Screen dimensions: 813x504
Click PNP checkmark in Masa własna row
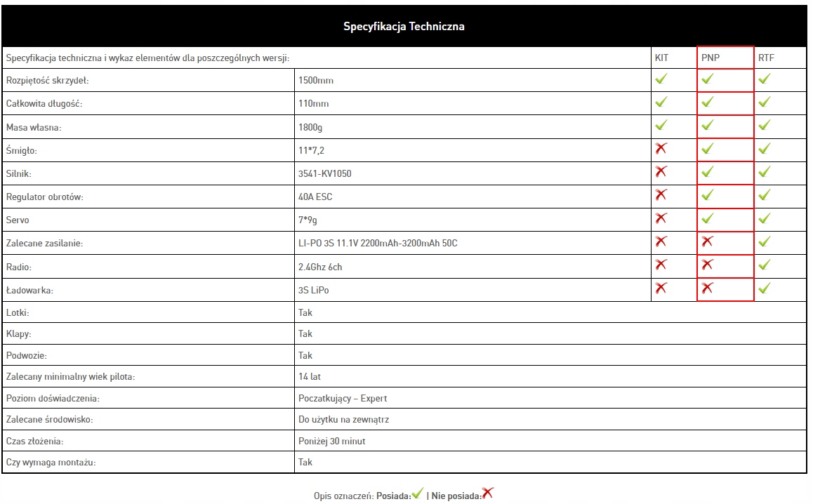click(708, 126)
